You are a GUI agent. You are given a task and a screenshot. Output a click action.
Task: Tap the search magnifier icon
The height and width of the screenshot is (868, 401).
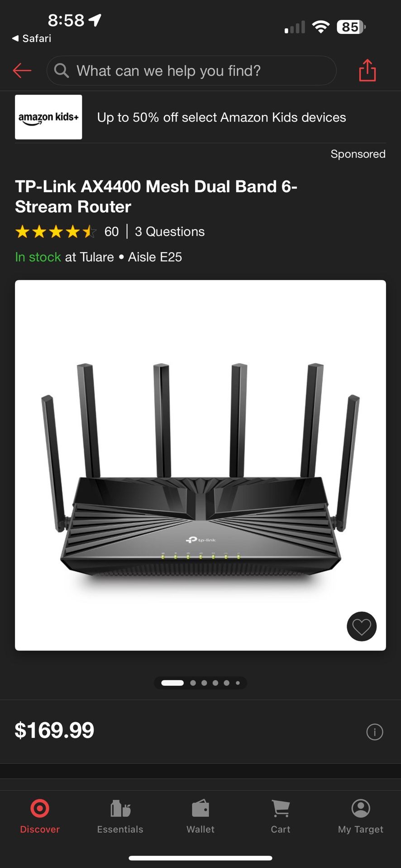[62, 71]
